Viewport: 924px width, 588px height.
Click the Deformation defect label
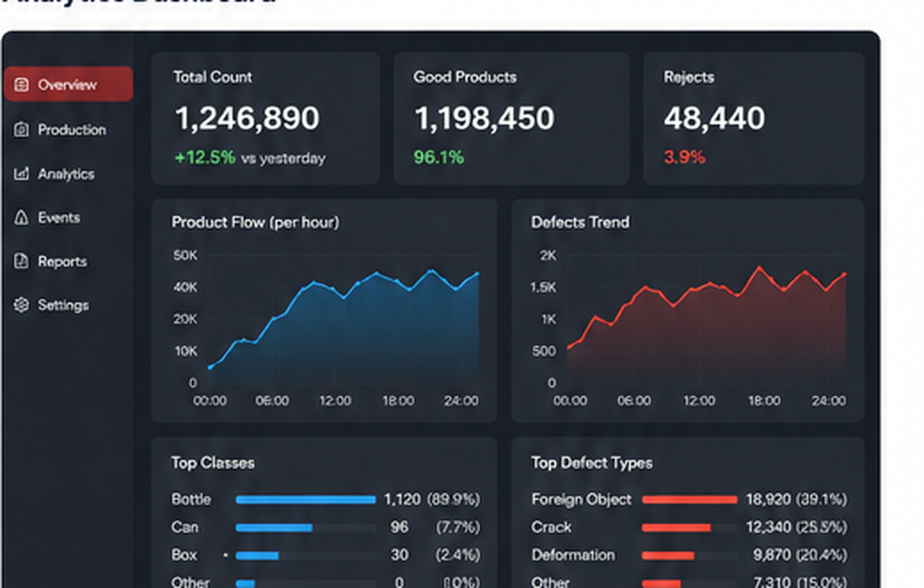pyautogui.click(x=573, y=555)
